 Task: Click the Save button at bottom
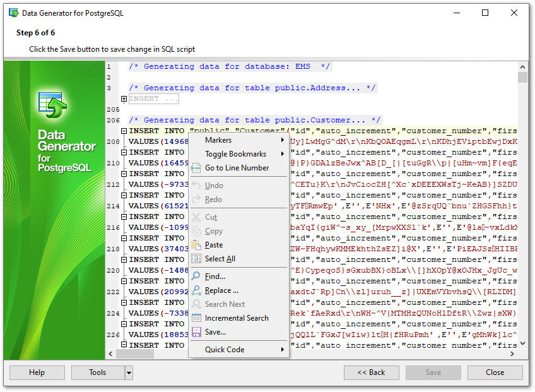(433, 372)
